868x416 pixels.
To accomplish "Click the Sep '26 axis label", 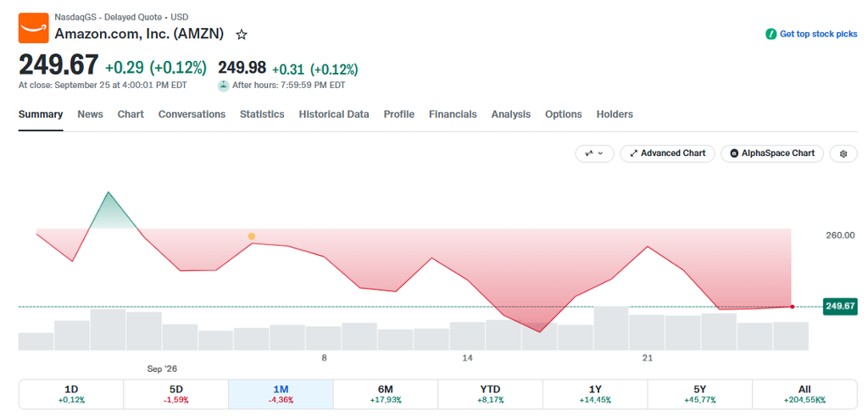I will (162, 369).
